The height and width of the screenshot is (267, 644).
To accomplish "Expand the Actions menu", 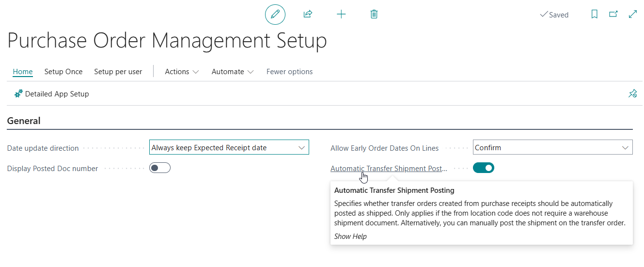I will click(182, 72).
